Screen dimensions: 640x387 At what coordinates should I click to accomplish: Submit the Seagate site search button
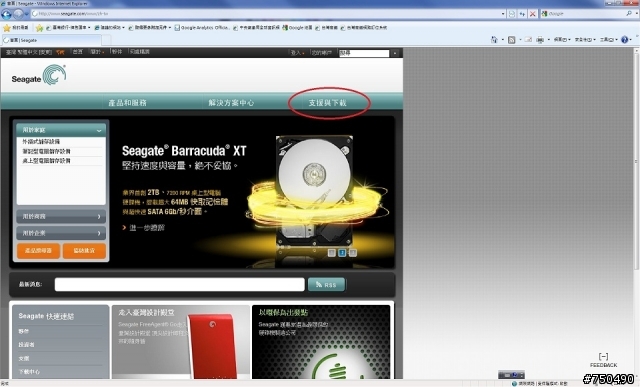pos(395,53)
